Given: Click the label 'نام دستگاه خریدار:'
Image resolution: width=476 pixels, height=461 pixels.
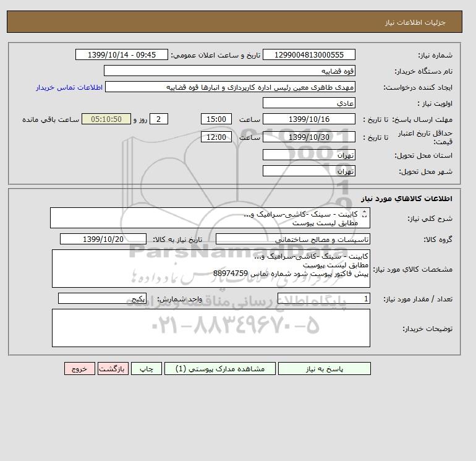Looking at the screenshot, I should point(423,71).
